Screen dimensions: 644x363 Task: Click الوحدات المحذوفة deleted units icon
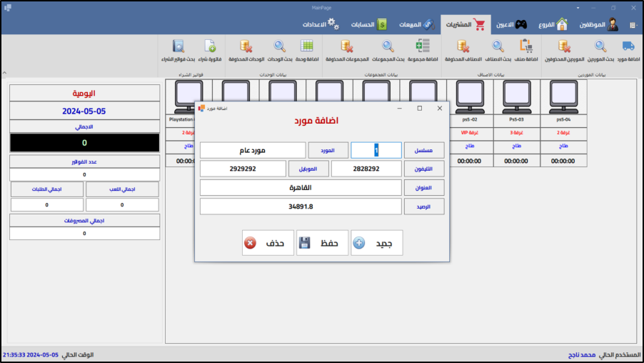click(x=246, y=47)
